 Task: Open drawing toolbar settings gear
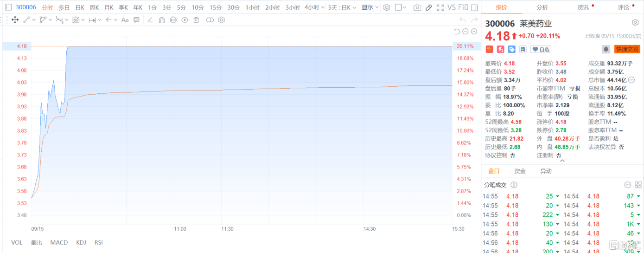(222, 20)
